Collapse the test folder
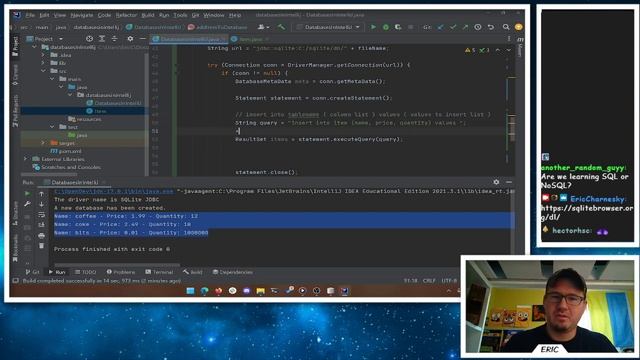This screenshot has width=640, height=360. pos(52,127)
